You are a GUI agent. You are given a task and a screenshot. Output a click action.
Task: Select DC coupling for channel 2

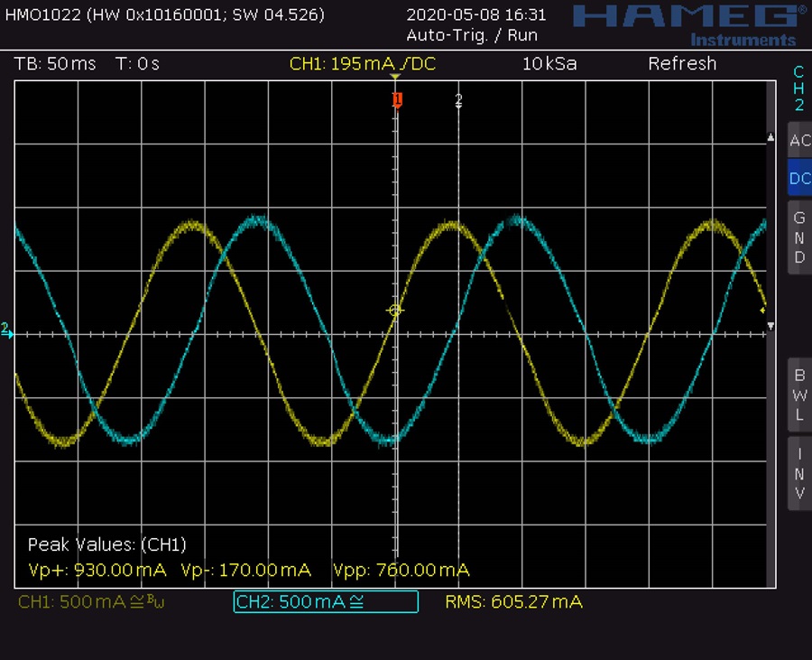(799, 179)
